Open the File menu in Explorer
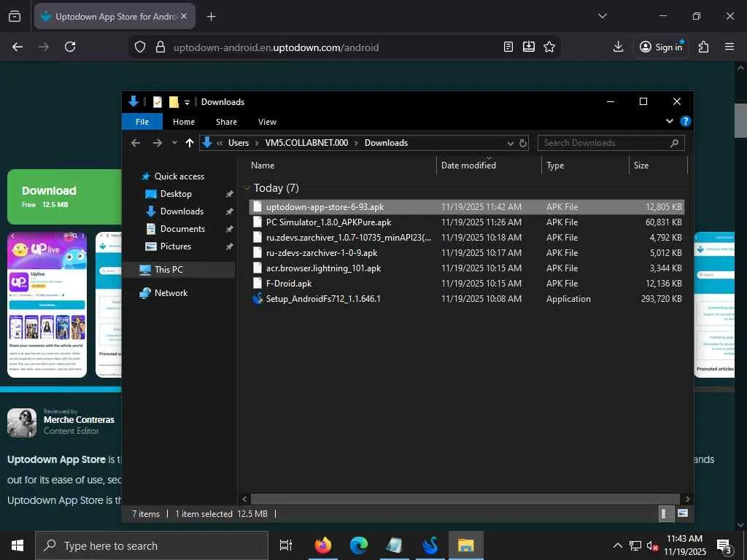This screenshot has width=747, height=560. coord(142,122)
